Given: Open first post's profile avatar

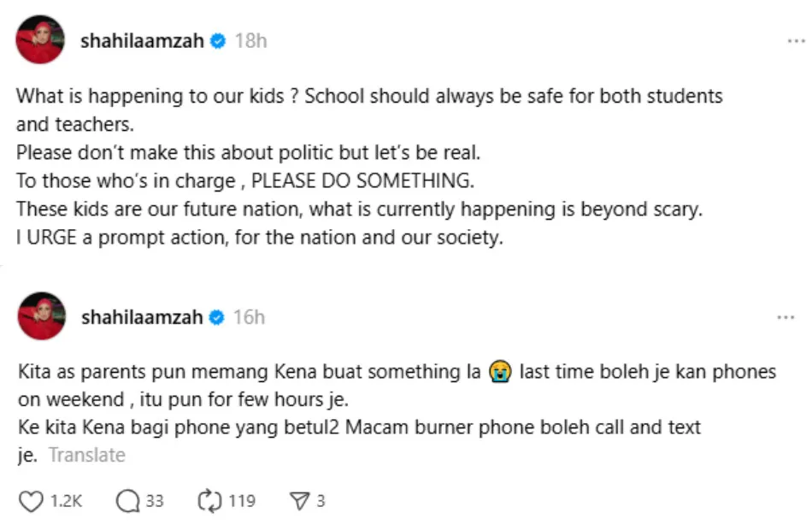Looking at the screenshot, I should [x=40, y=40].
